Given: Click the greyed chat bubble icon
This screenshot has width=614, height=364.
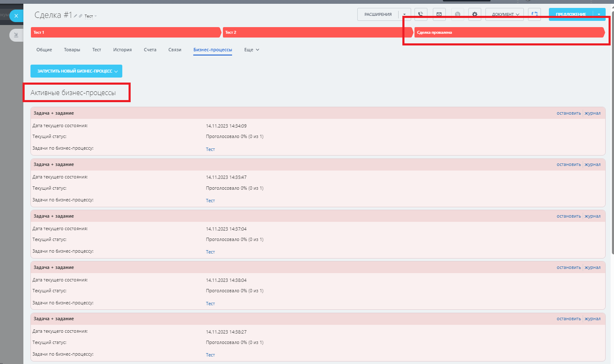Looking at the screenshot, I should point(457,14).
